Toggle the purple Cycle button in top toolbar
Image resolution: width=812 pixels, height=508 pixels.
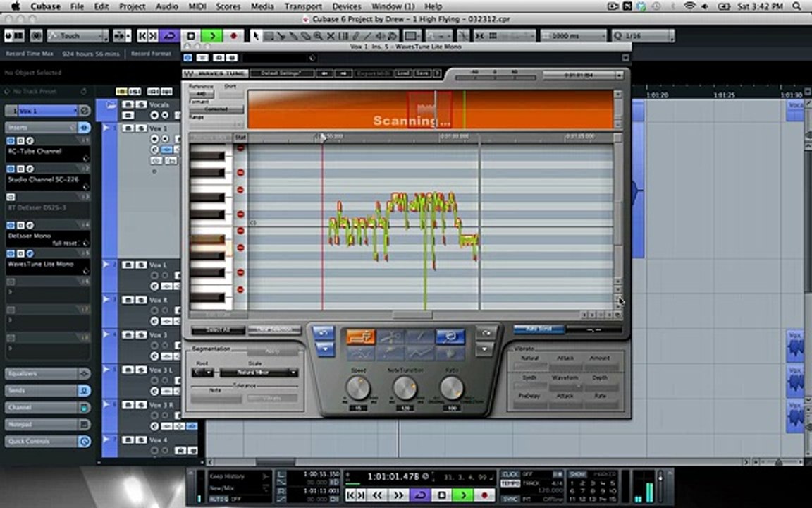pos(169,36)
